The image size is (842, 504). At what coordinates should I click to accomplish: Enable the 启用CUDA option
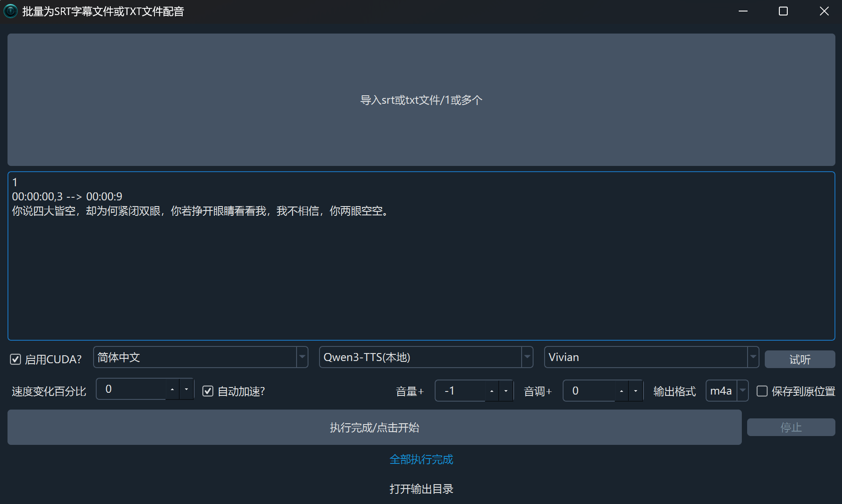tap(15, 359)
